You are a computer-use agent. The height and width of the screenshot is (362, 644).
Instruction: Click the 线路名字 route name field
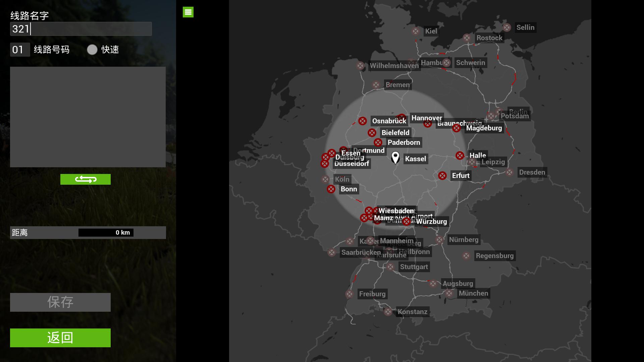tap(81, 29)
